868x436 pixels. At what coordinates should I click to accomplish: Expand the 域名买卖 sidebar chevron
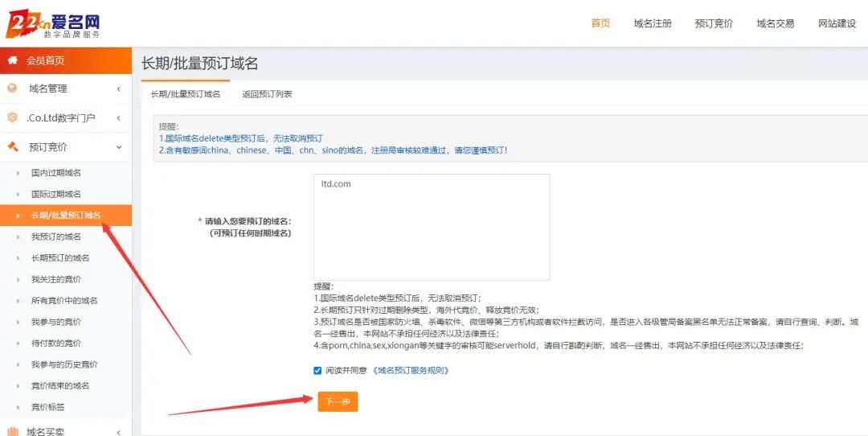tap(118, 432)
